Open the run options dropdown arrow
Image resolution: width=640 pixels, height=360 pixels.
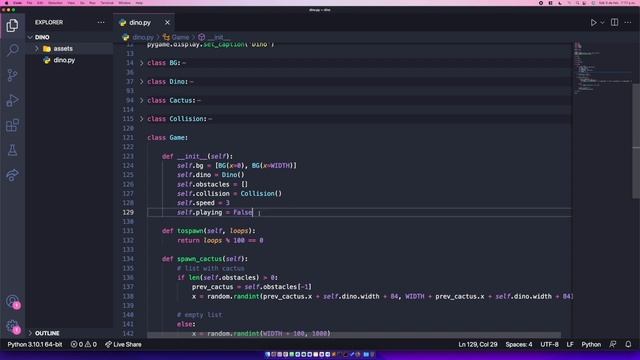(602, 22)
